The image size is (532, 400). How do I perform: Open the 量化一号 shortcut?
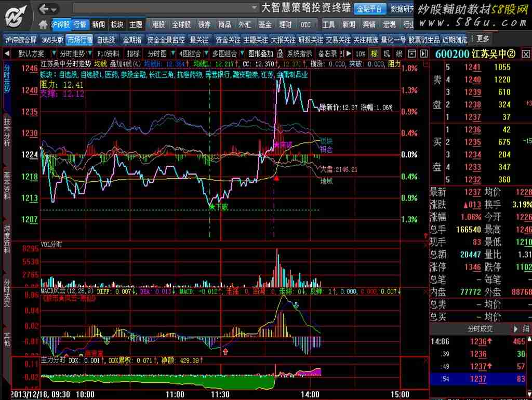click(393, 39)
